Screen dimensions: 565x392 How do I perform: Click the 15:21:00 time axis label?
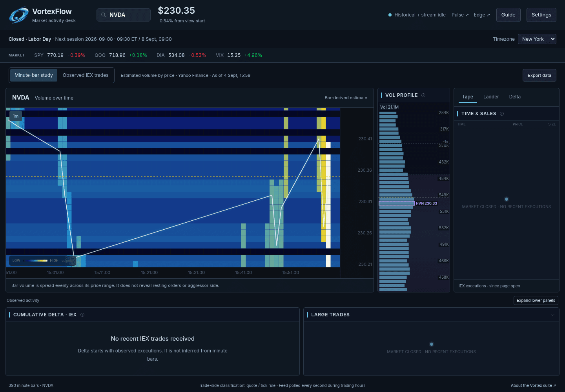point(149,272)
